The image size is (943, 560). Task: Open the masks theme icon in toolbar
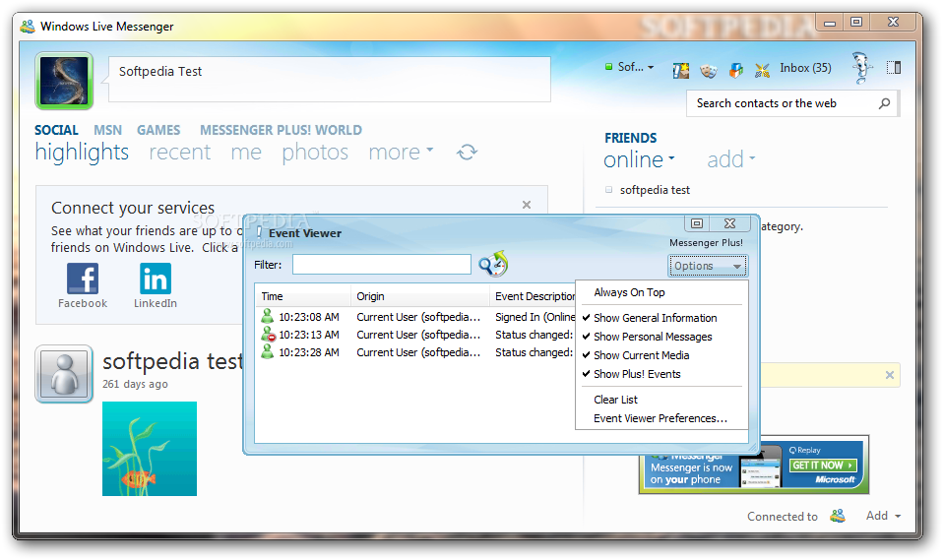coord(709,71)
